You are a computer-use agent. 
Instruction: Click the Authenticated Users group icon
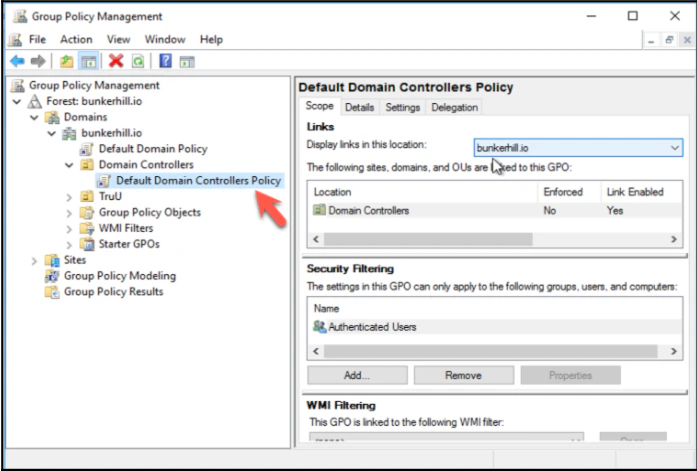tap(319, 327)
